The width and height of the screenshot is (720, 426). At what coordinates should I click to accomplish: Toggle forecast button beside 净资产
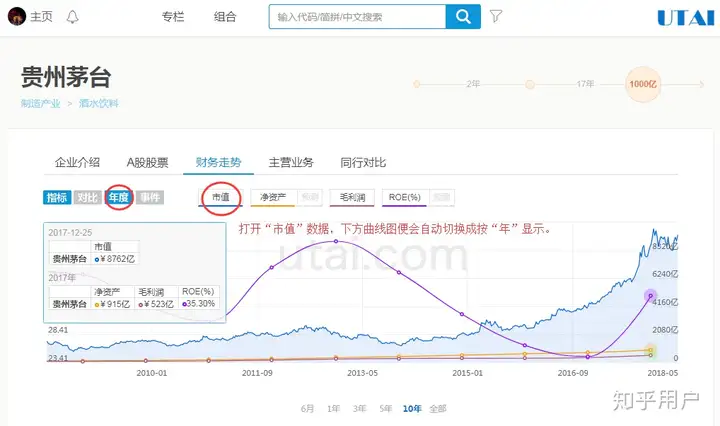click(x=310, y=197)
